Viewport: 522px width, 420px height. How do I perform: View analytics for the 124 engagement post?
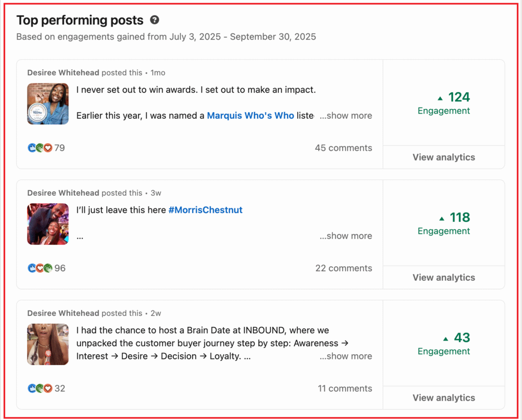[443, 157]
